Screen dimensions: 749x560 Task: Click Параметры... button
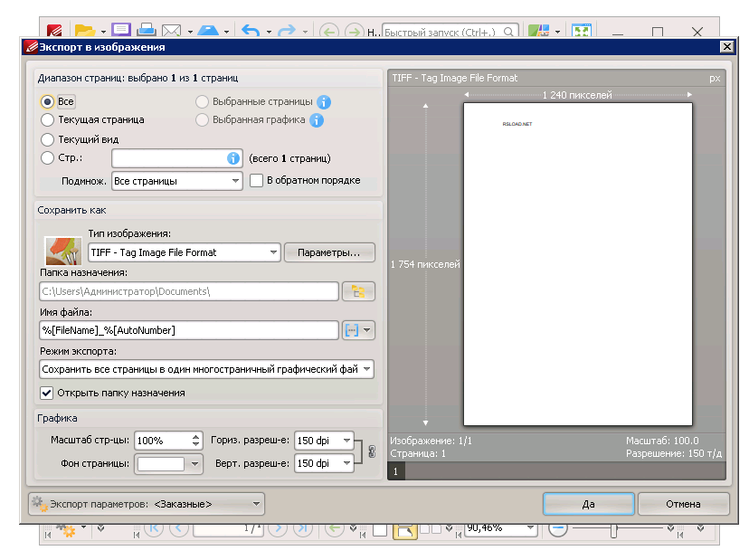tap(329, 252)
